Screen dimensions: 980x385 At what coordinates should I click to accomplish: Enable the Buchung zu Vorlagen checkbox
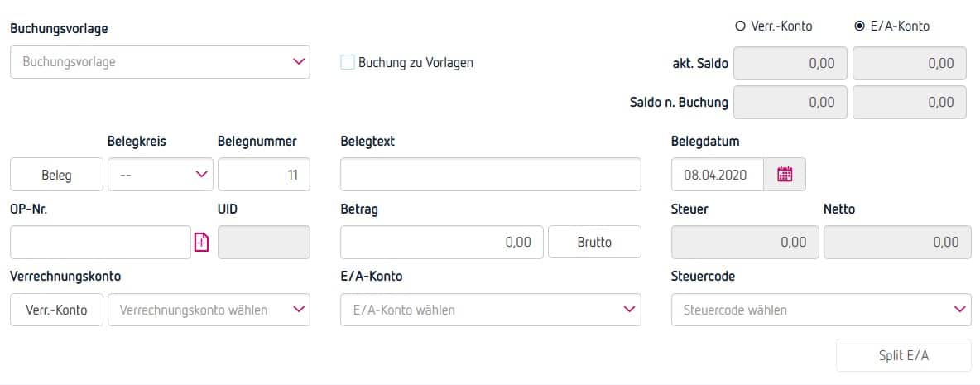pyautogui.click(x=348, y=62)
